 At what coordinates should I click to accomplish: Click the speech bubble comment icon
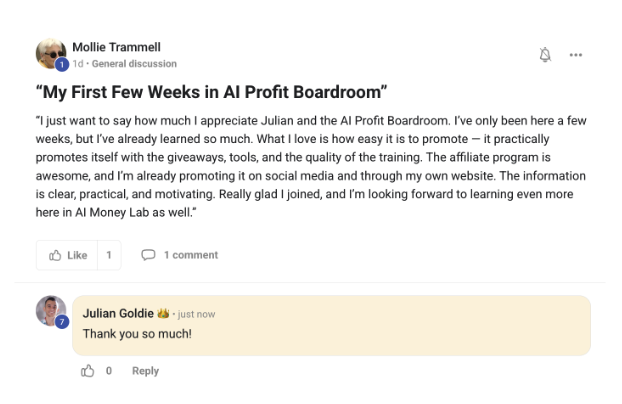click(148, 255)
